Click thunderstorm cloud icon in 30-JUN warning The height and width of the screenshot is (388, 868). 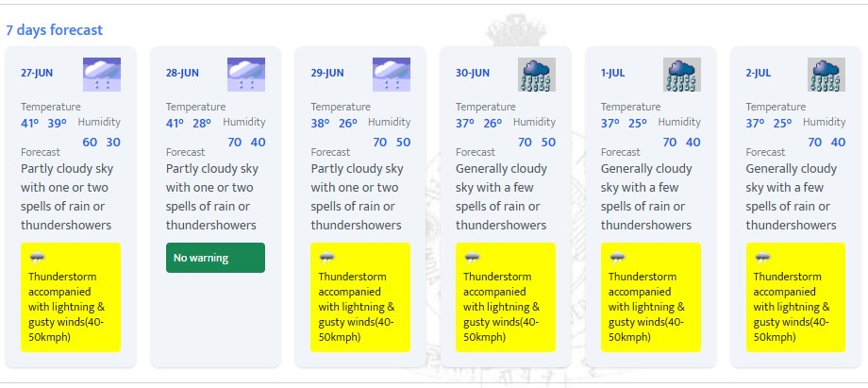(x=472, y=257)
